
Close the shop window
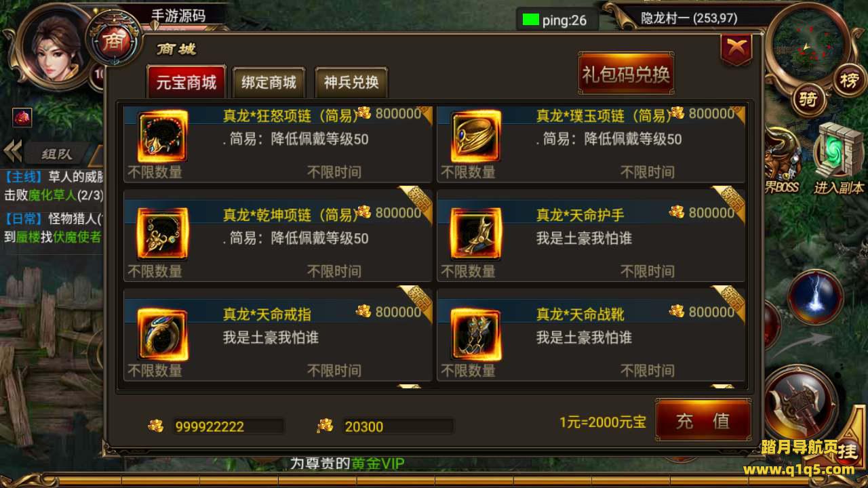(x=736, y=49)
